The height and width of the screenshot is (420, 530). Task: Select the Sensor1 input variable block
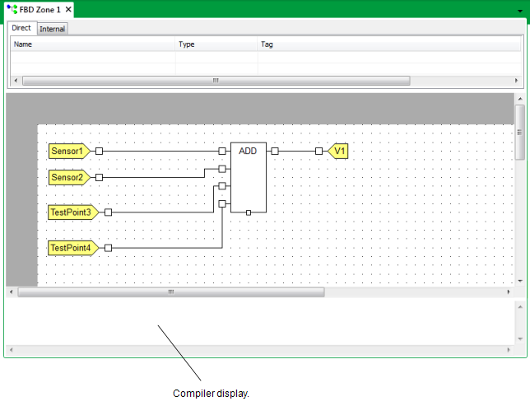coord(69,152)
